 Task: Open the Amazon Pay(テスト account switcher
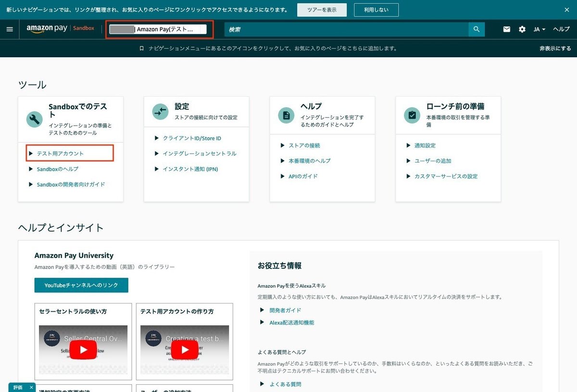pyautogui.click(x=158, y=29)
